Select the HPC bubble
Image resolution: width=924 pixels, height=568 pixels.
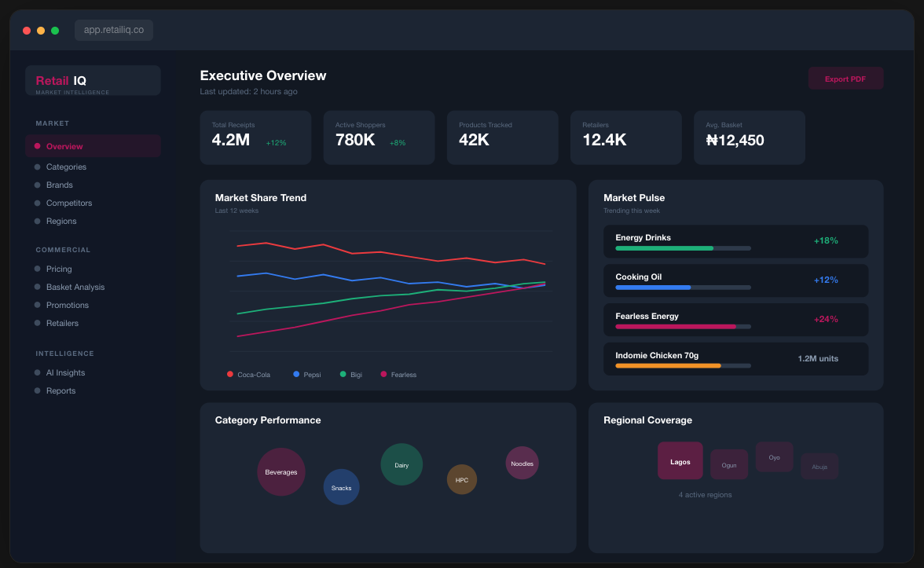462,479
